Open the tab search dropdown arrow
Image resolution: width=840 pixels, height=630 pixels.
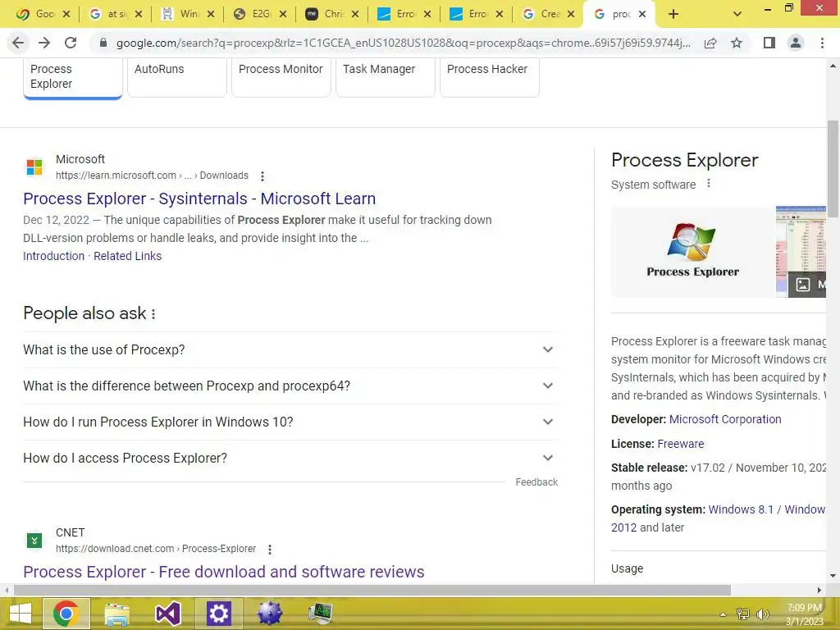point(737,15)
